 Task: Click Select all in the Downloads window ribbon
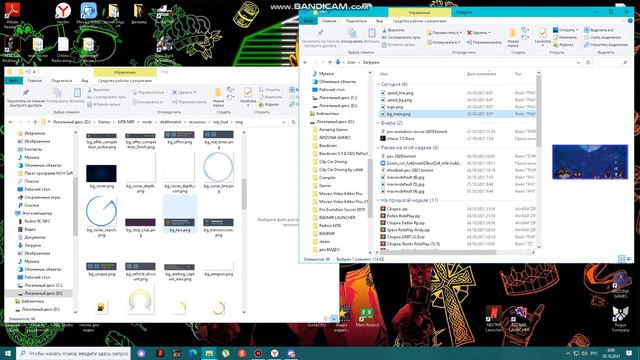click(599, 30)
